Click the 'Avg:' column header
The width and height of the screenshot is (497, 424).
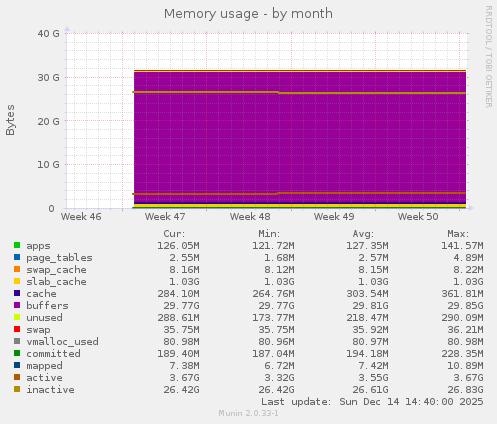tap(363, 234)
